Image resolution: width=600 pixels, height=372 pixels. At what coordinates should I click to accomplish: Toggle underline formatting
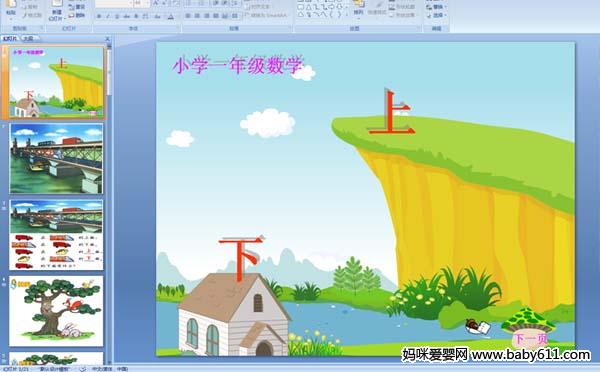tap(117, 16)
